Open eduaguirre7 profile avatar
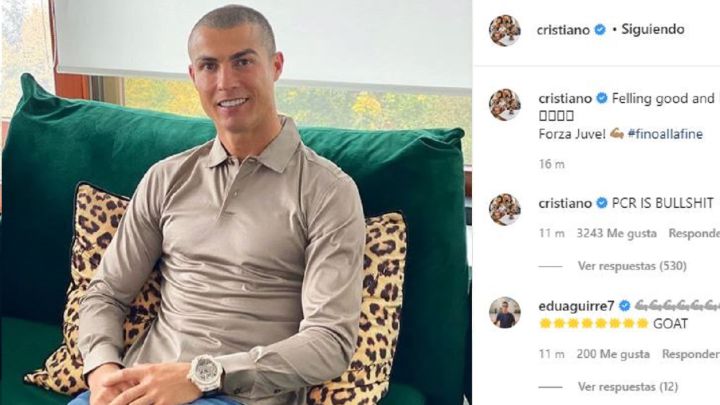 pyautogui.click(x=505, y=313)
